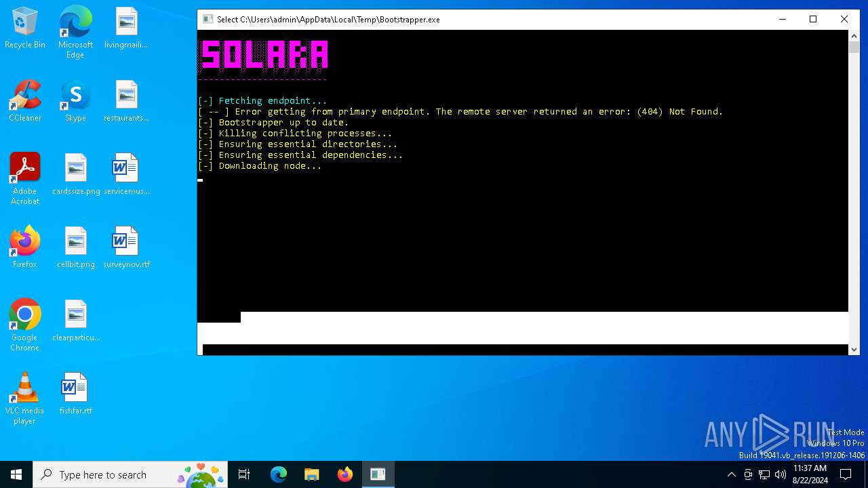Select Bootstrapper console taskbar button
The width and height of the screenshot is (868, 488).
(x=378, y=474)
